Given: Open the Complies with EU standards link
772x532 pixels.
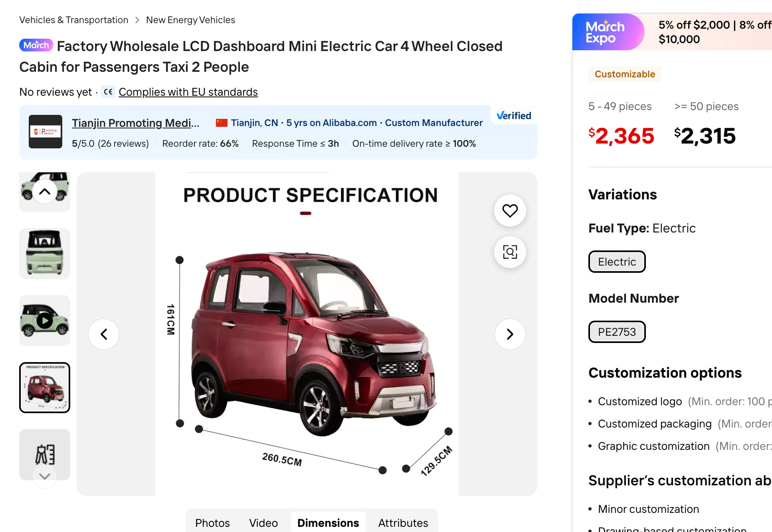Looking at the screenshot, I should [188, 92].
